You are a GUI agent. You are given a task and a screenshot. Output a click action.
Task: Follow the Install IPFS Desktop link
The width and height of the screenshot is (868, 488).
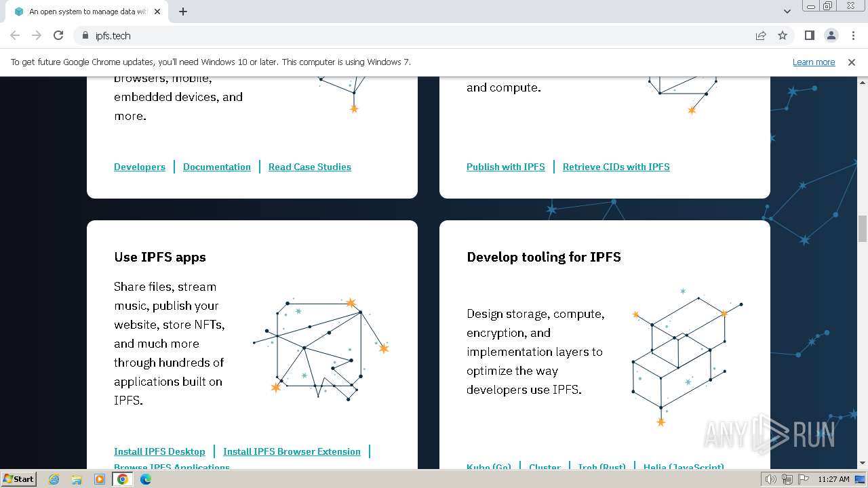coord(159,451)
